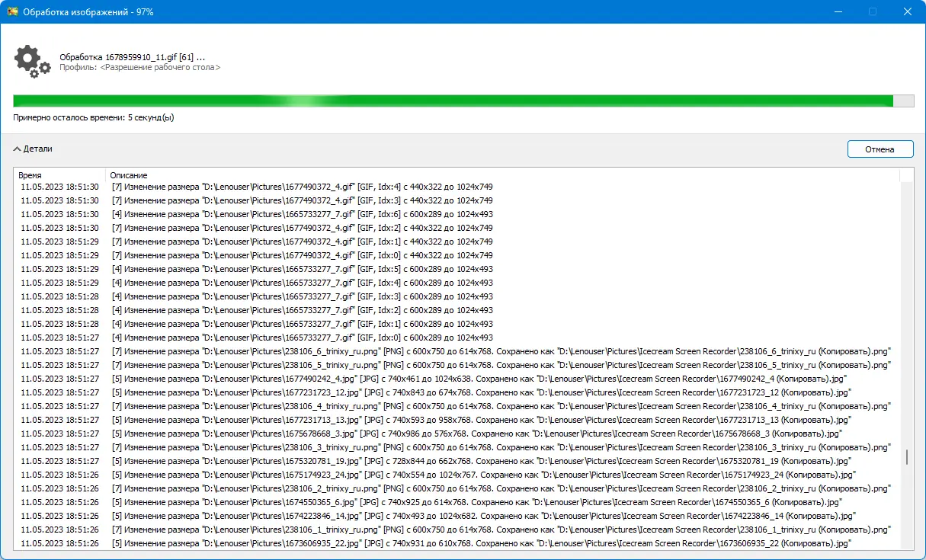Select the log row 1665733277_7.gif Idx:6
Viewport: 926px width, 560px height.
click(457, 214)
